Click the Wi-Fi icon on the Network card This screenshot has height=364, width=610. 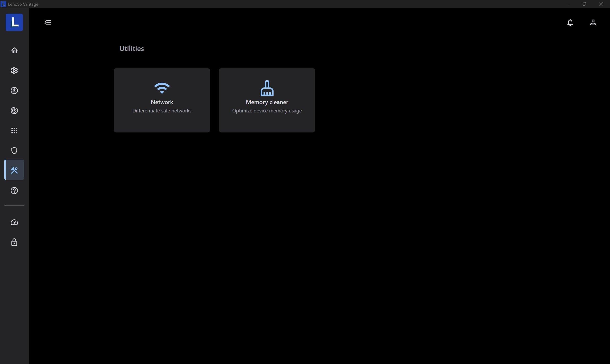point(162,88)
